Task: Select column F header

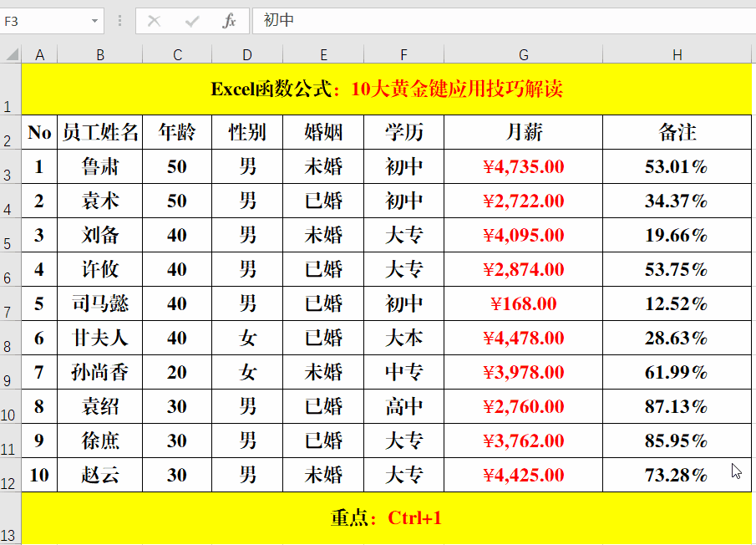Action: coord(403,54)
